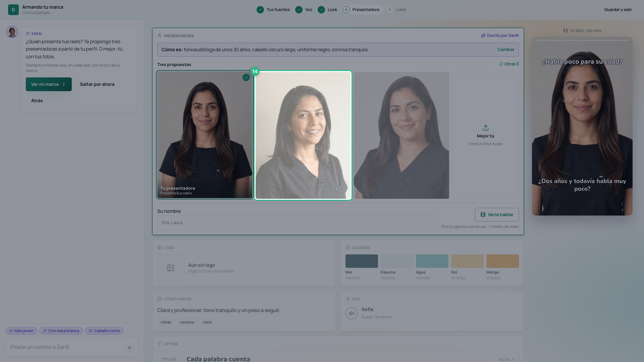This screenshot has width=644, height=362.
Task: Choose the Mango color swatch
Action: click(x=502, y=261)
